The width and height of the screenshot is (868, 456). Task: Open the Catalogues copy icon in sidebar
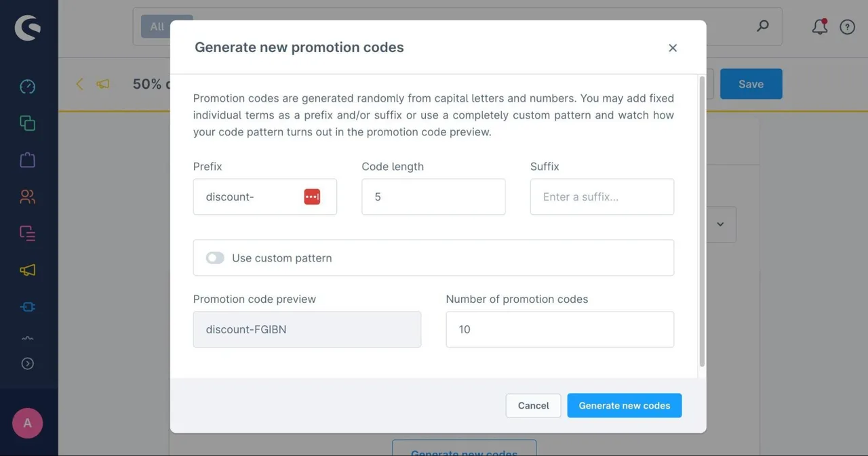click(27, 123)
